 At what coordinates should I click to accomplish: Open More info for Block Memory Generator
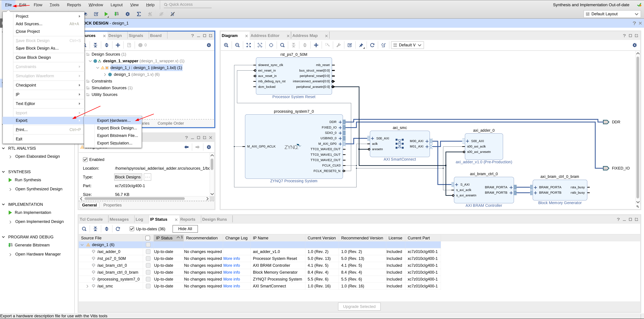231,272
